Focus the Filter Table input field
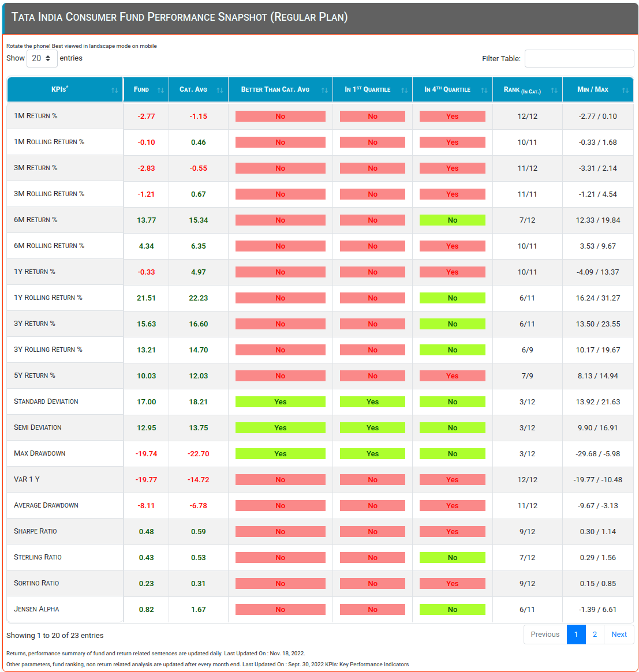 point(580,58)
